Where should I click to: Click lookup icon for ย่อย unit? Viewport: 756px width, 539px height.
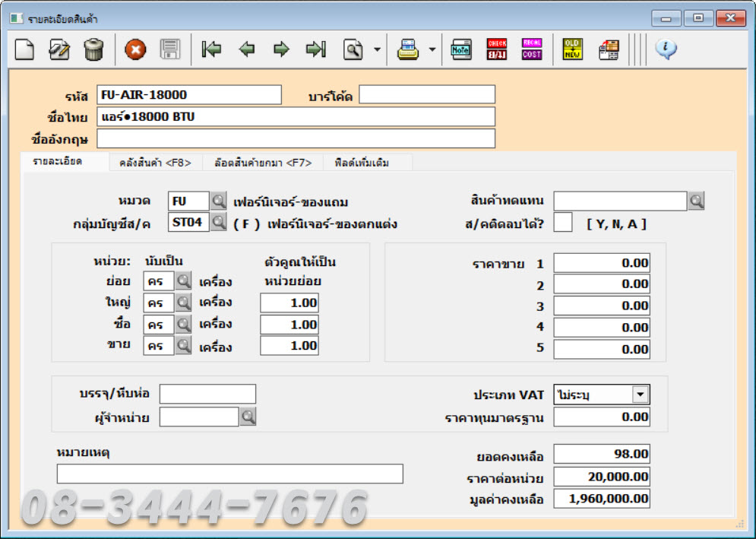183,281
